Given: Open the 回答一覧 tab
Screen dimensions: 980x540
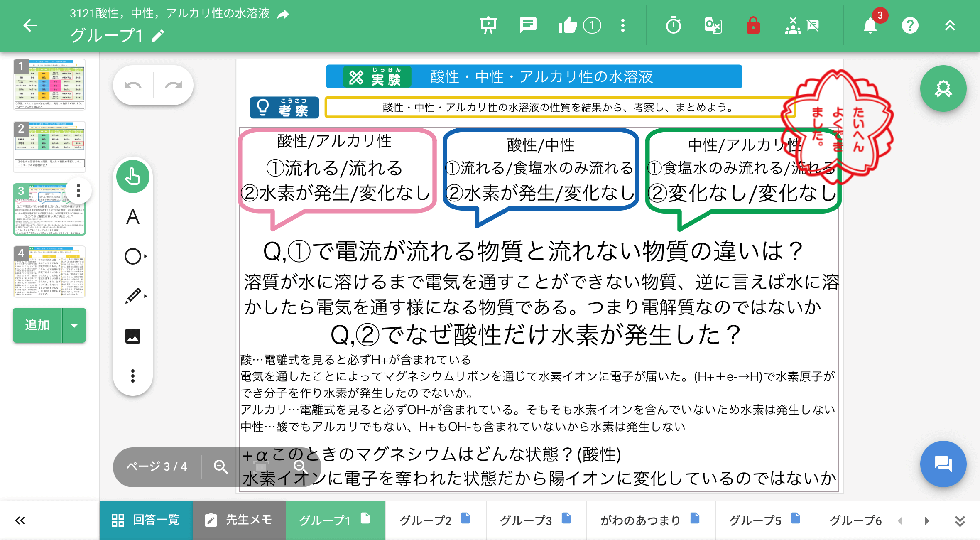Looking at the screenshot, I should coord(146,520).
